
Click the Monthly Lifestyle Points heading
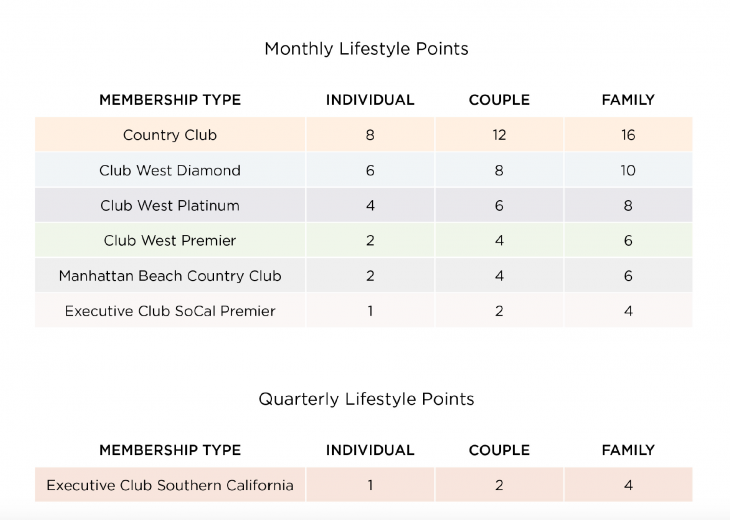click(x=366, y=49)
